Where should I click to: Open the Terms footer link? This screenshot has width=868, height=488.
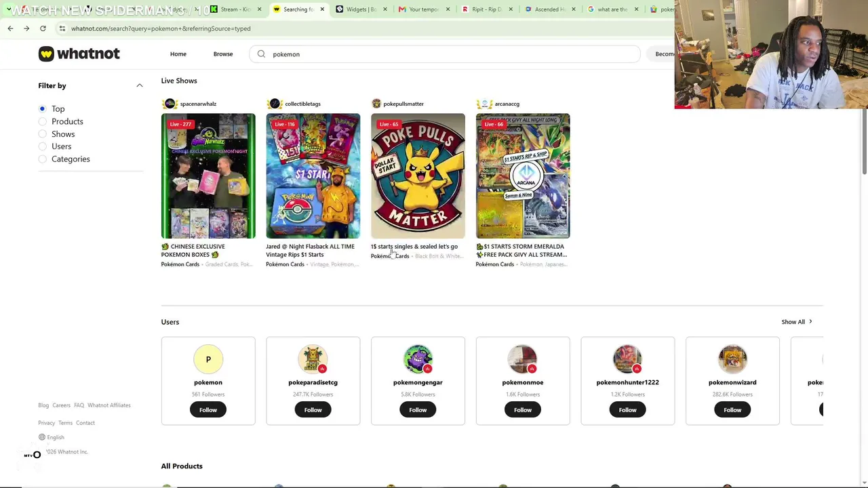(65, 423)
